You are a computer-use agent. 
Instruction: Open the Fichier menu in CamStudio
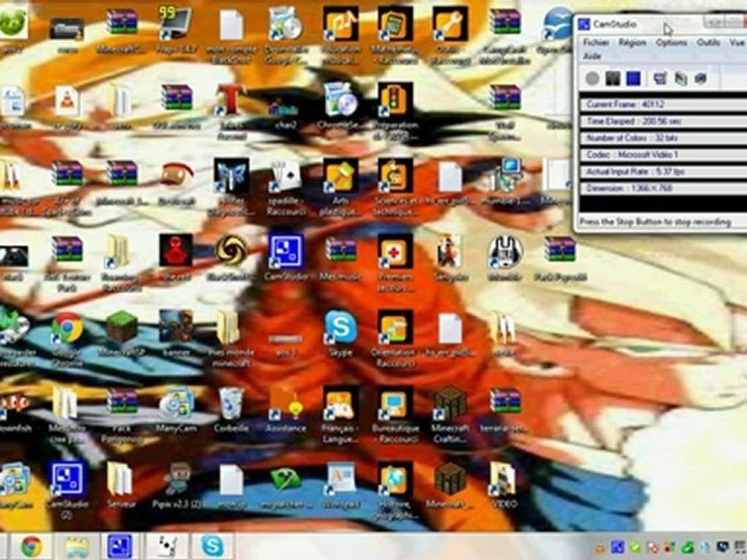(596, 42)
